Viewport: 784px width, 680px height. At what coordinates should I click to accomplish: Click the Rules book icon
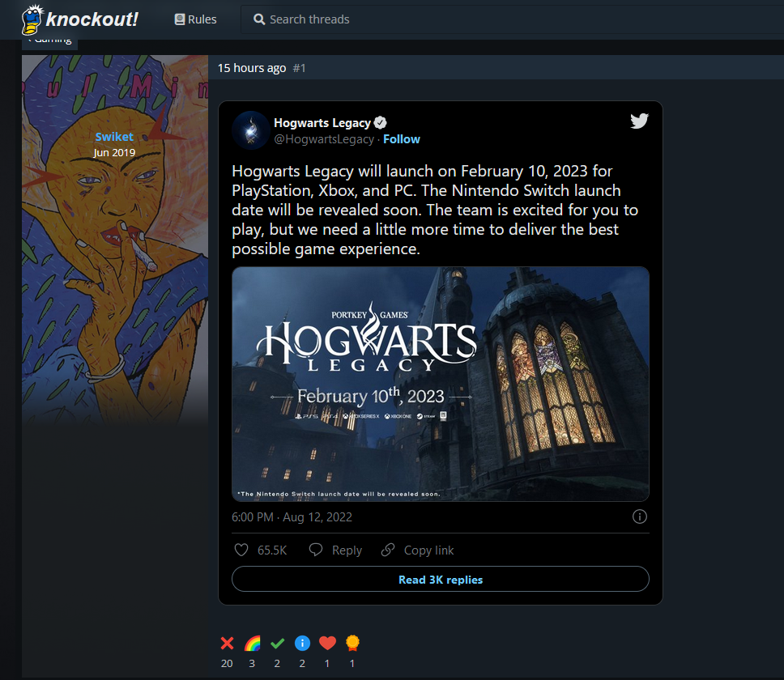tap(180, 19)
